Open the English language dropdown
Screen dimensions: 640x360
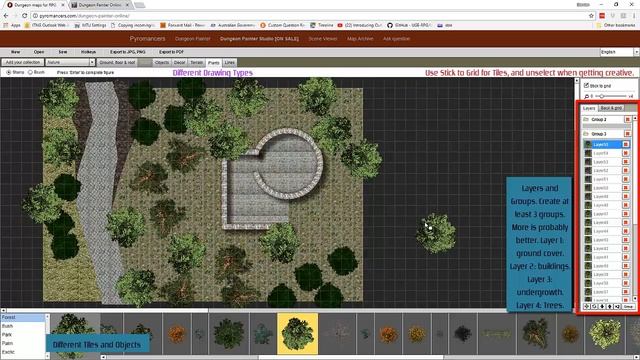click(619, 52)
